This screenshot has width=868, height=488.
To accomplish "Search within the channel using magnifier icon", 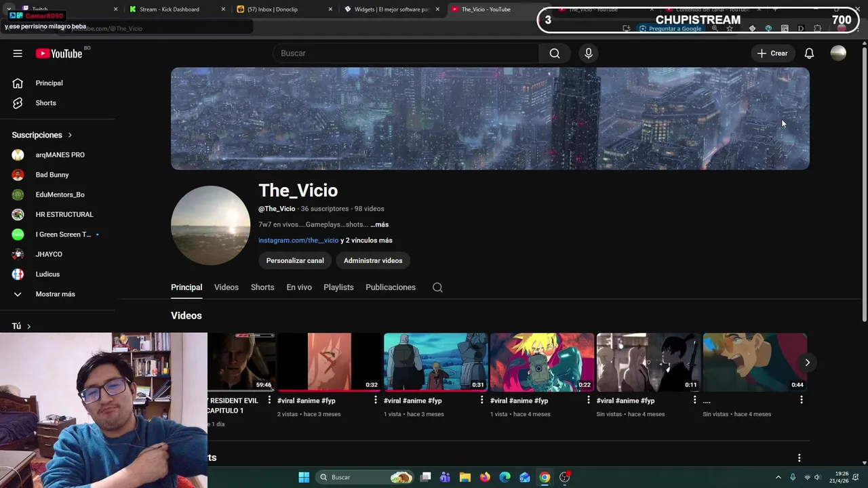I will coord(437,287).
